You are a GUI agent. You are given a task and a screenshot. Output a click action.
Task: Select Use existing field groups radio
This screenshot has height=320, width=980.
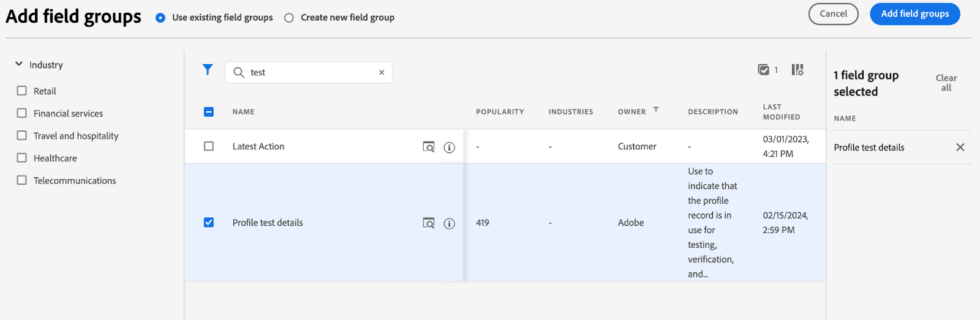click(x=160, y=18)
